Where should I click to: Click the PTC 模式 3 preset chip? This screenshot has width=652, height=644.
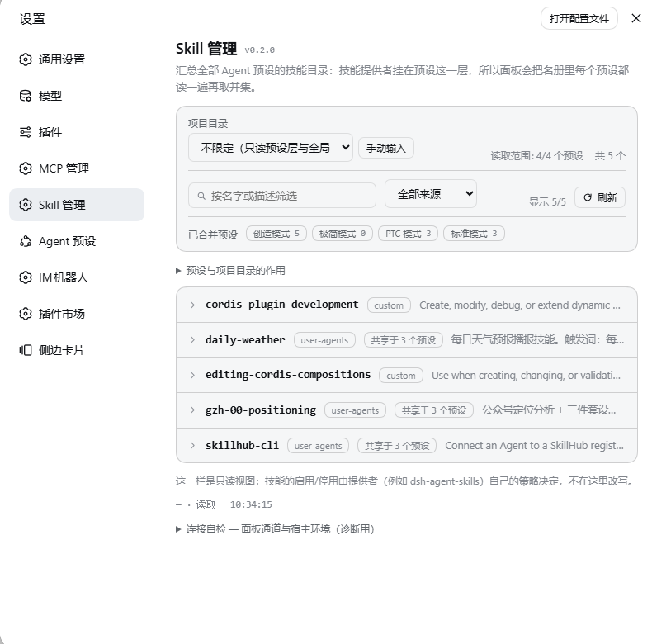[408, 234]
